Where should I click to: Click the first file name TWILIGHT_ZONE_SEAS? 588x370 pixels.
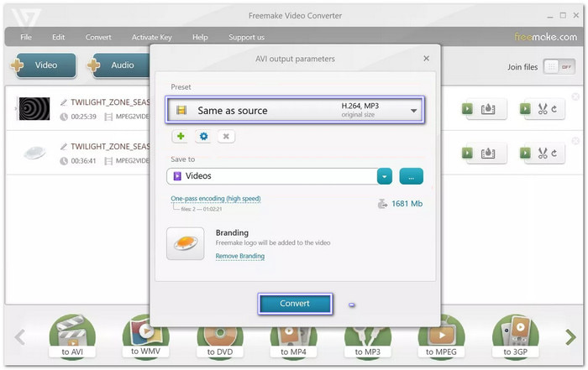coord(110,102)
